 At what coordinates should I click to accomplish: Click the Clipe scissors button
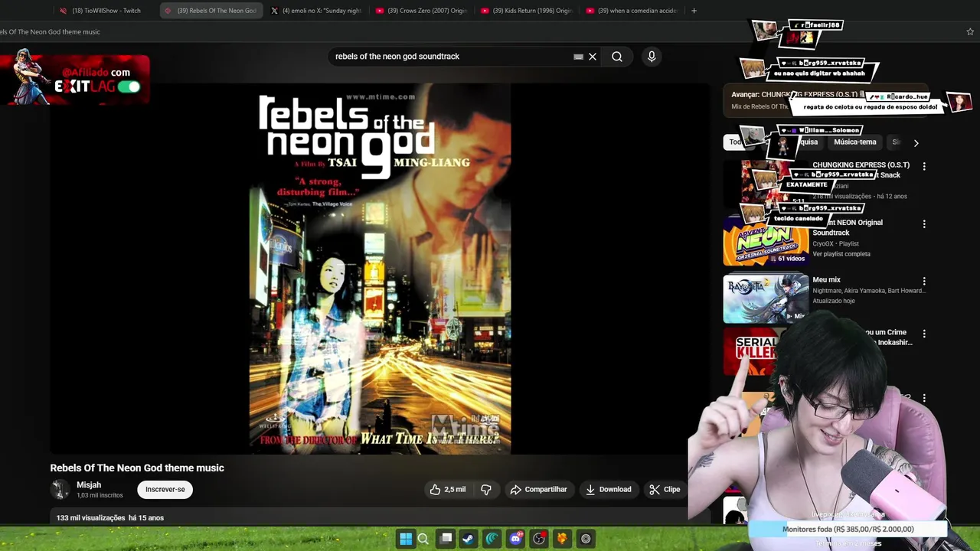coord(665,490)
